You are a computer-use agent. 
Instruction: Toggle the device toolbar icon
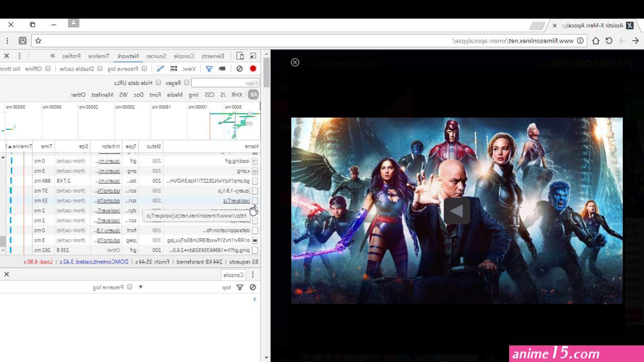click(240, 56)
